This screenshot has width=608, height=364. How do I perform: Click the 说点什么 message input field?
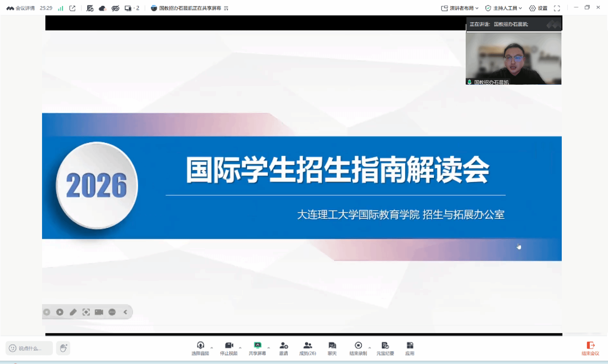[29, 348]
